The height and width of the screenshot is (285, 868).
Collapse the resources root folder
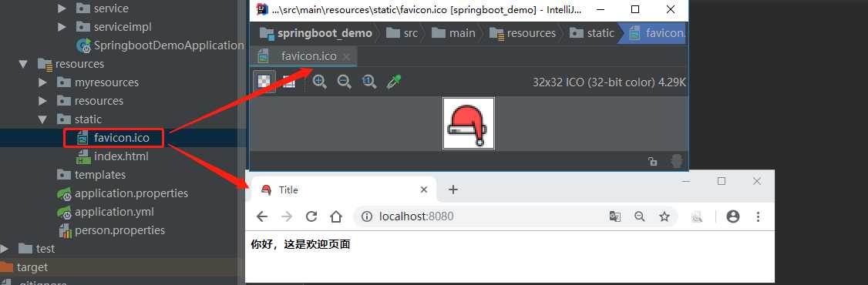[x=23, y=64]
